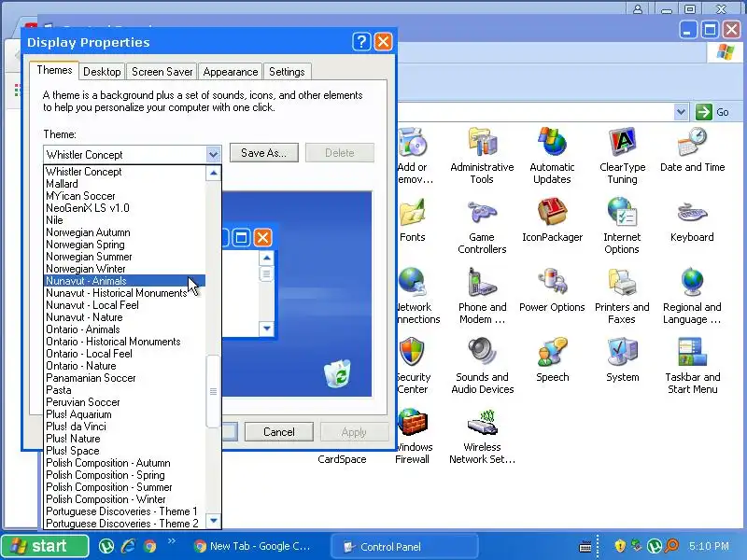Click theme list scroll up arrow
The height and width of the screenshot is (560, 747).
tap(214, 173)
